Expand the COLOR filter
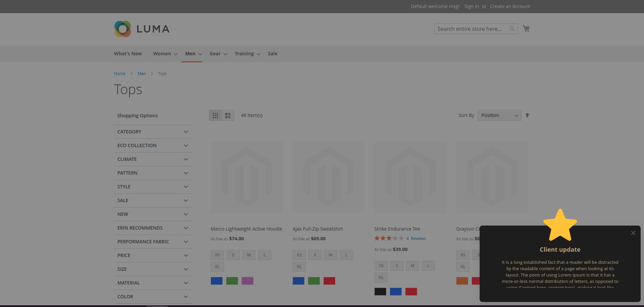 point(153,297)
